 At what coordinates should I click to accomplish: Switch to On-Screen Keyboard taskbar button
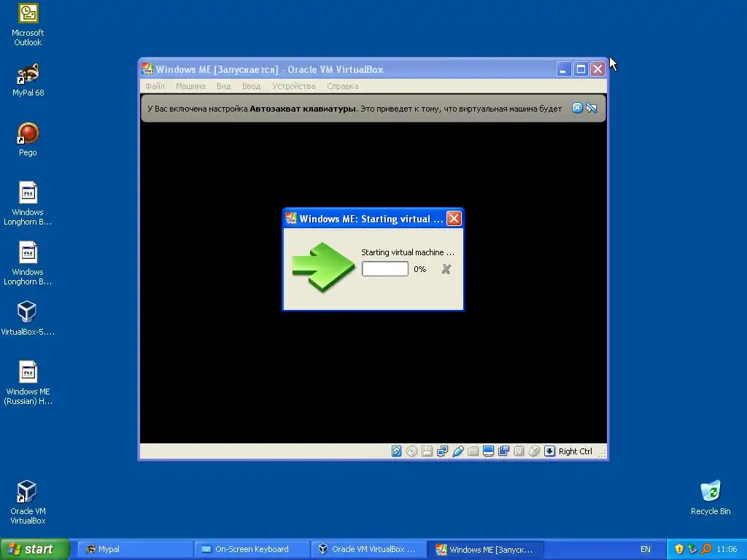coord(252,549)
